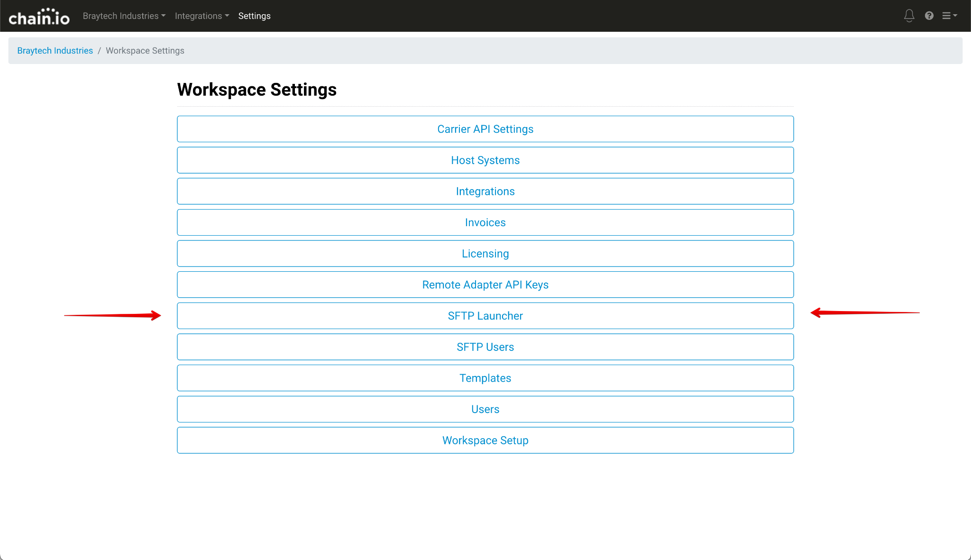Click the Workspace Settings breadcrumb text
Viewport: 971px width, 560px height.
pos(145,51)
